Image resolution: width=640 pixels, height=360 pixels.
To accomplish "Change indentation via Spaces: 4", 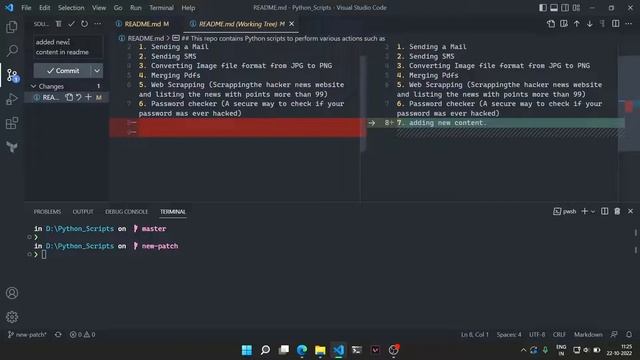I will click(509, 334).
